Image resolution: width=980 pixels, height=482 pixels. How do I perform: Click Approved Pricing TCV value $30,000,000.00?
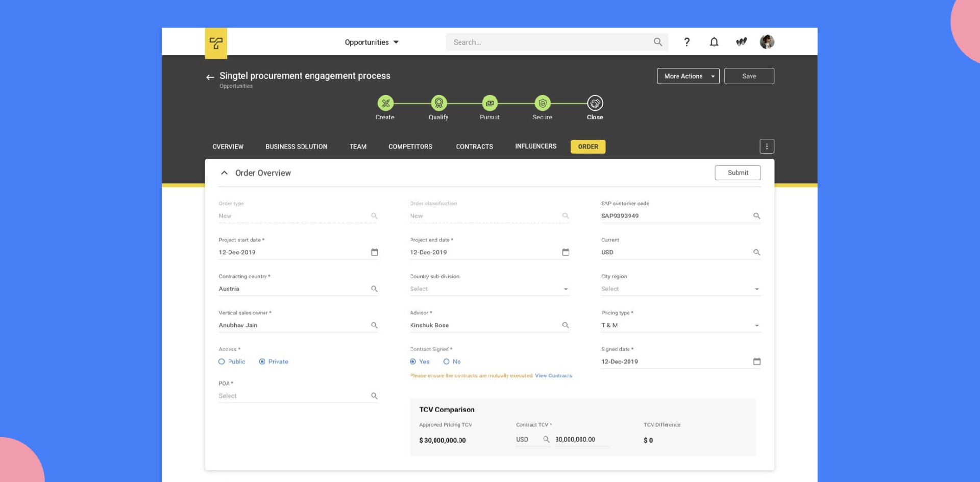point(442,440)
